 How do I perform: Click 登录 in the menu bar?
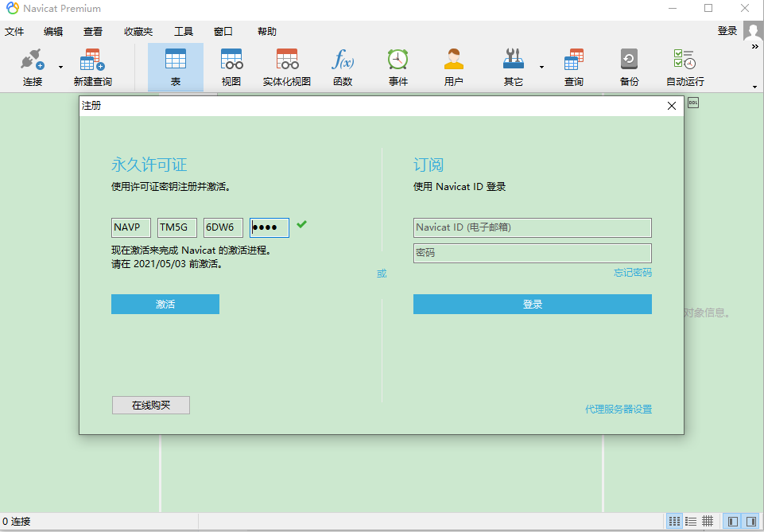727,31
